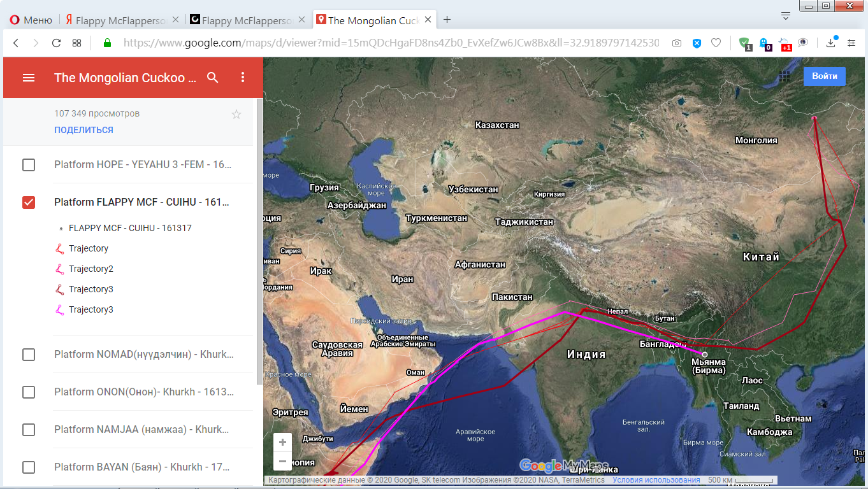The height and width of the screenshot is (489, 868).
Task: Open Opera easy setup settings icon
Action: [851, 43]
